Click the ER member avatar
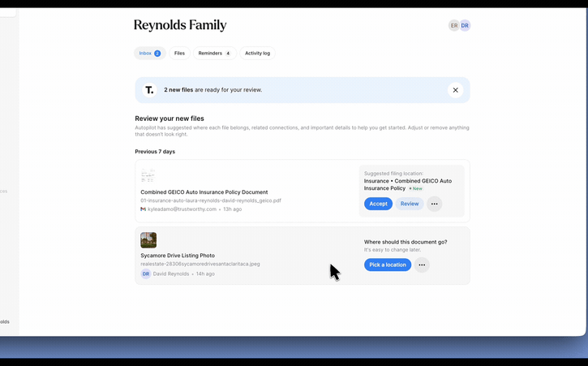The width and height of the screenshot is (588, 366). [454, 25]
